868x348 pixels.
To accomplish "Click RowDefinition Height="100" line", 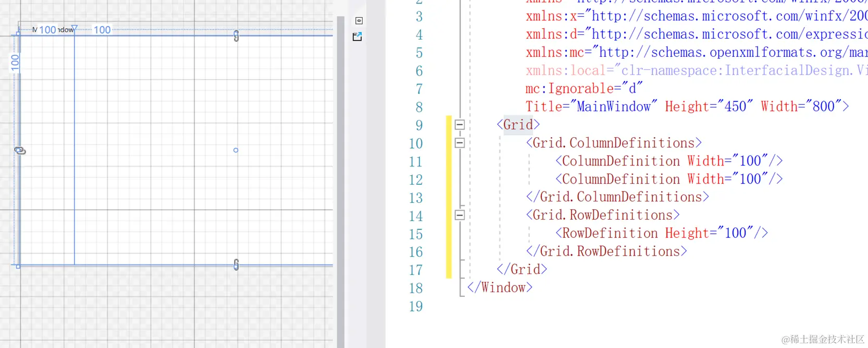I will click(x=662, y=233).
